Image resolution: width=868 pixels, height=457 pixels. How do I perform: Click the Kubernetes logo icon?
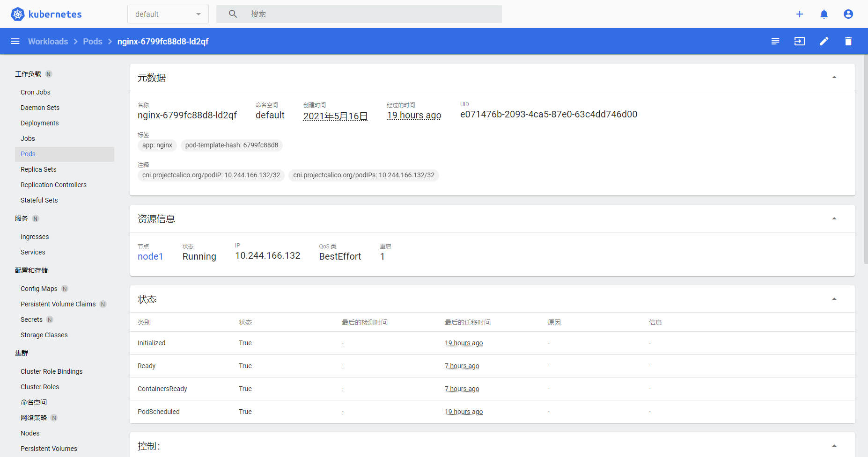pyautogui.click(x=18, y=14)
